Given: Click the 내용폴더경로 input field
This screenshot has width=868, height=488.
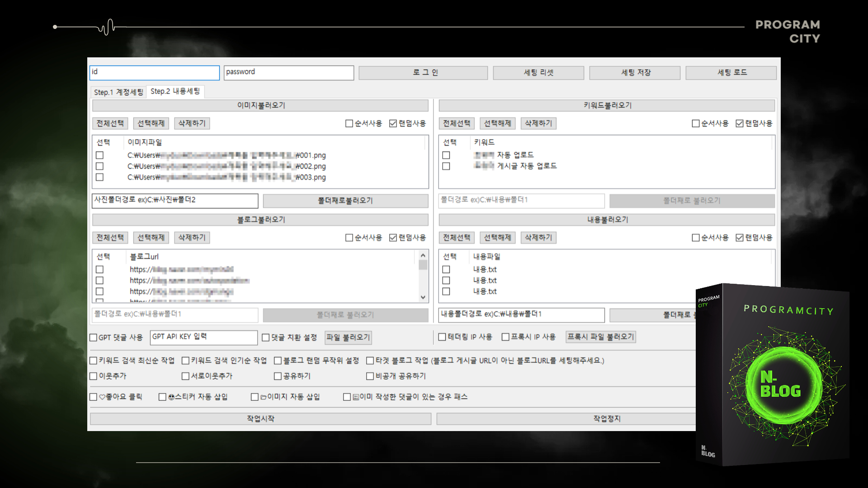Looking at the screenshot, I should (521, 315).
